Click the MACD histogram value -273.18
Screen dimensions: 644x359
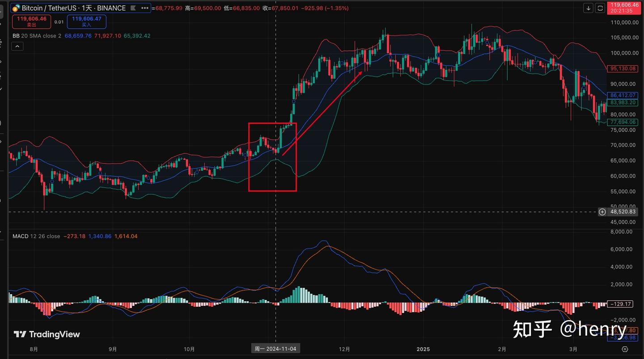pyautogui.click(x=74, y=236)
